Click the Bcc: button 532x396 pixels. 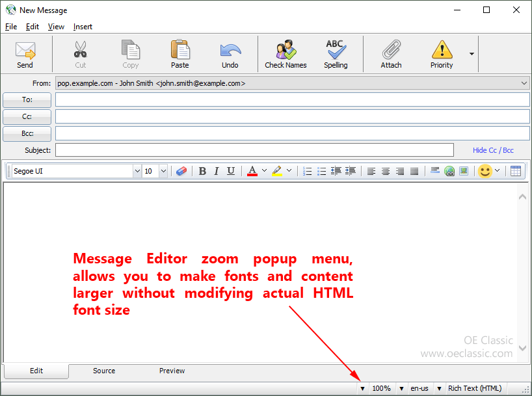coord(27,134)
